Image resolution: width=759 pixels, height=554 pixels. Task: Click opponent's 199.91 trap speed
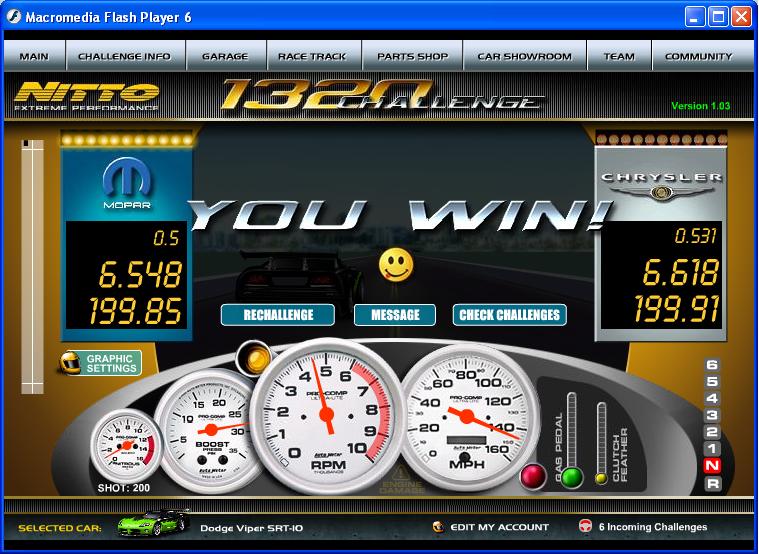tap(676, 308)
